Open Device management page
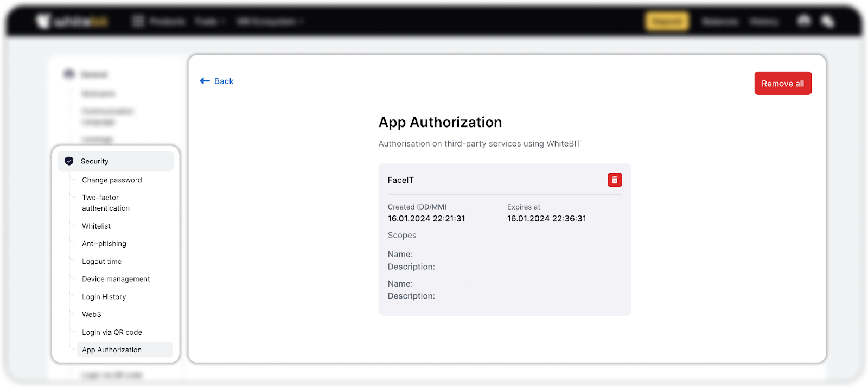 coord(116,279)
